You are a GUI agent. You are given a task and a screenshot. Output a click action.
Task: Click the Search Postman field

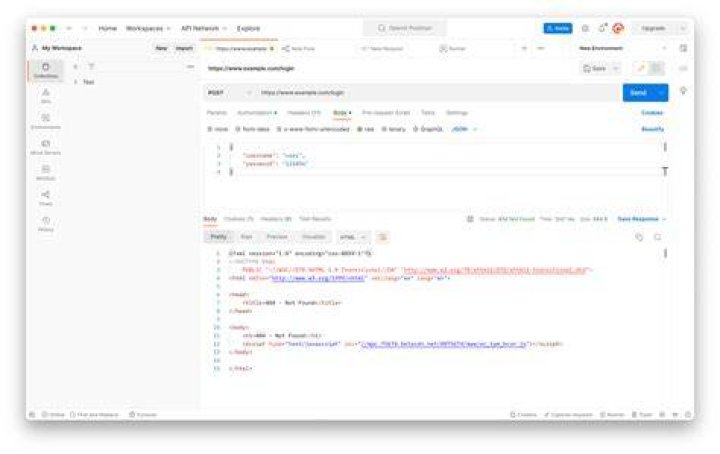pyautogui.click(x=405, y=28)
